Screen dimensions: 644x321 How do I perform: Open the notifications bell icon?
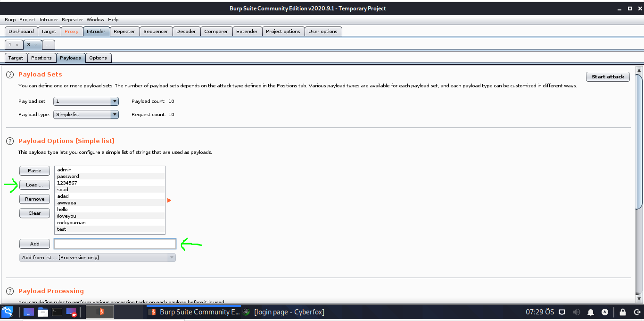click(591, 312)
